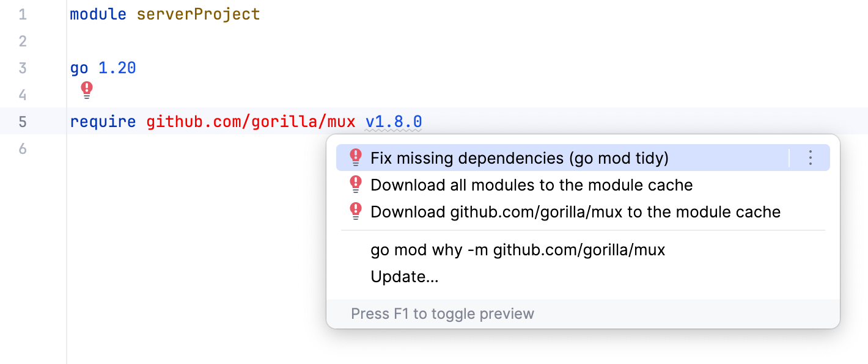Click line number 5 in the gutter

23,121
